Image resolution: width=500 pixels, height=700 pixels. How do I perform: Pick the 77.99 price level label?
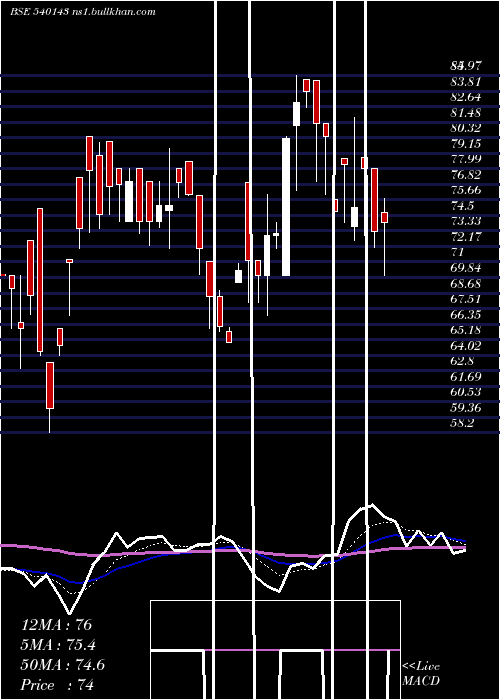click(x=465, y=159)
